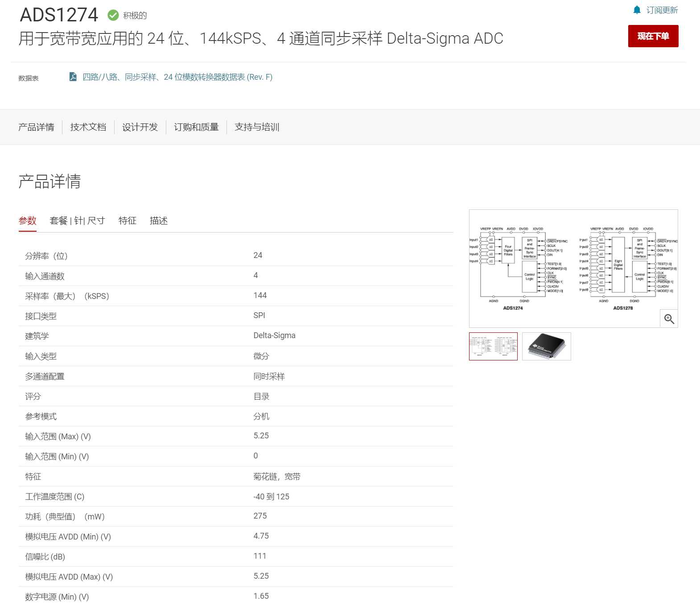The height and width of the screenshot is (609, 700).
Task: Click the 分机 reference mode value
Action: coord(261,417)
